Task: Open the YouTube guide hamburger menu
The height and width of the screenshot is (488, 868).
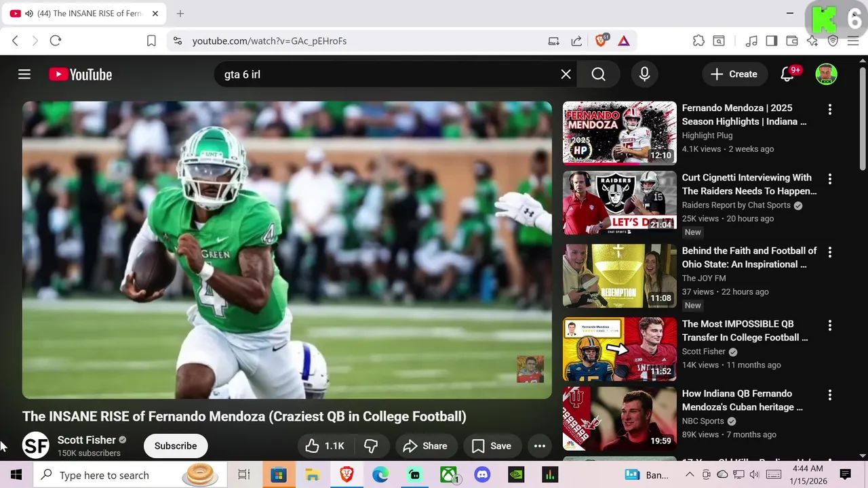Action: [24, 75]
